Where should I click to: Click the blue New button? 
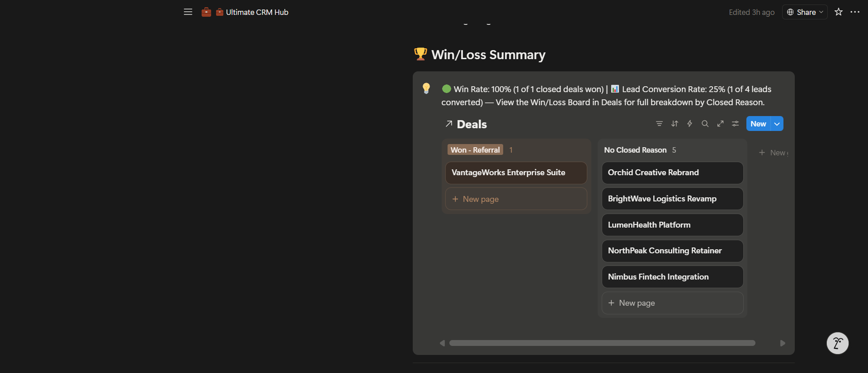[758, 124]
